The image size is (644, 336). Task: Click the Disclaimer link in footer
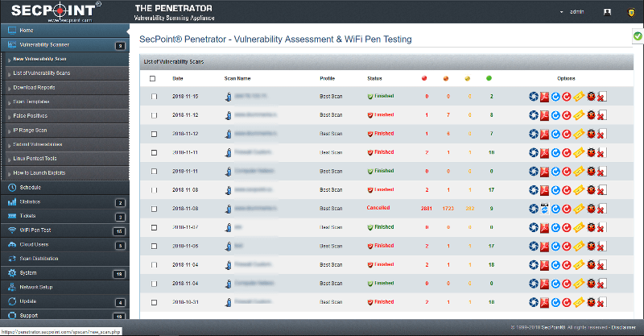click(x=623, y=327)
